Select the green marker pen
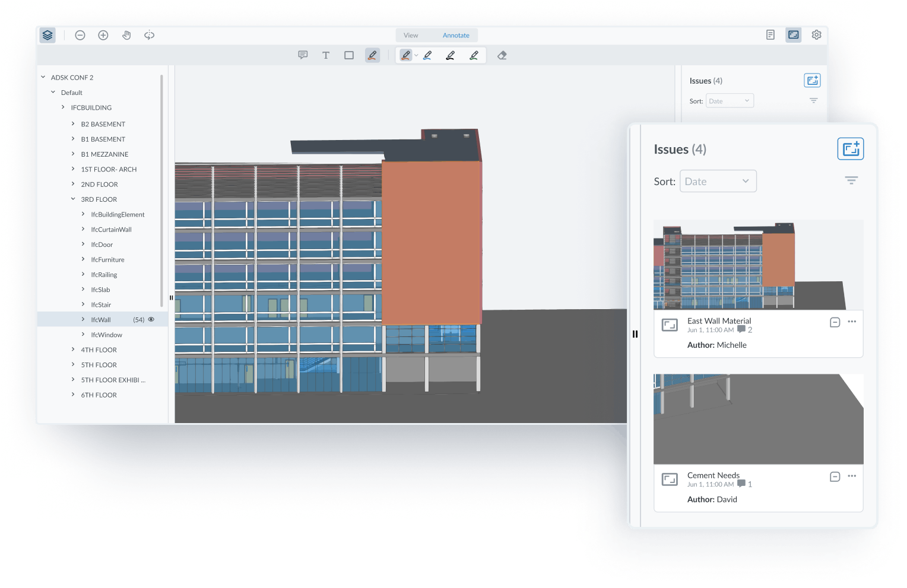The width and height of the screenshot is (907, 588). [474, 55]
